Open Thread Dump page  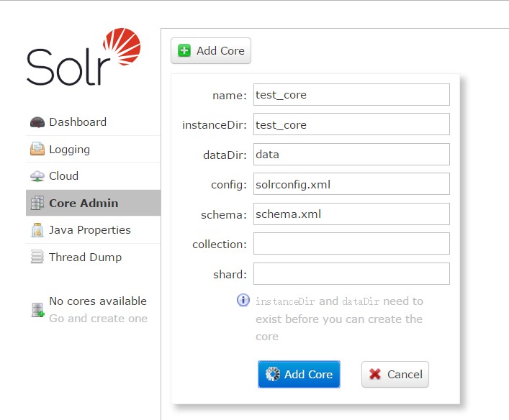(x=93, y=257)
